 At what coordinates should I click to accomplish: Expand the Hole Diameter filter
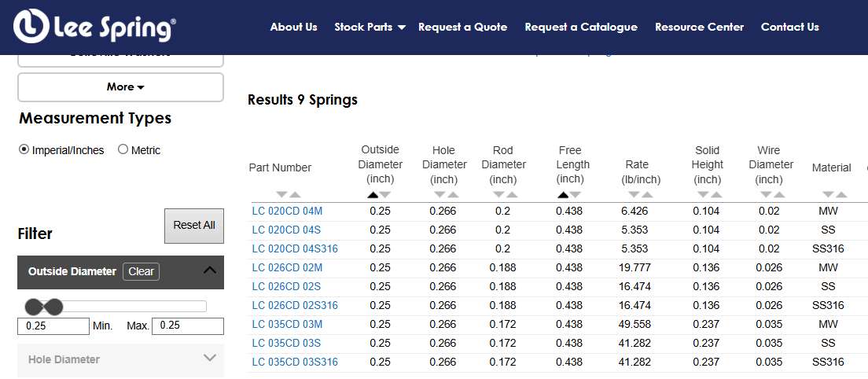(120, 359)
